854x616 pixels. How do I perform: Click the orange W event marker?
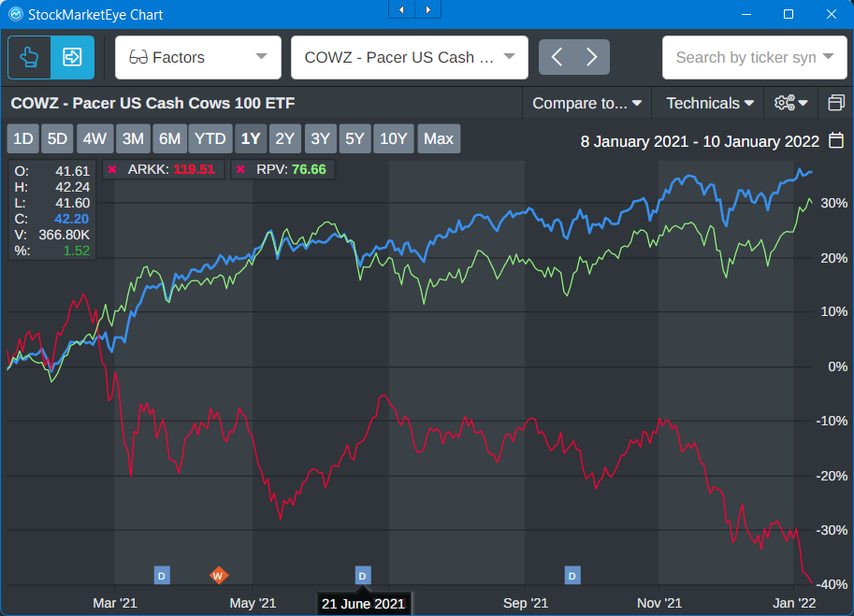[x=219, y=574]
